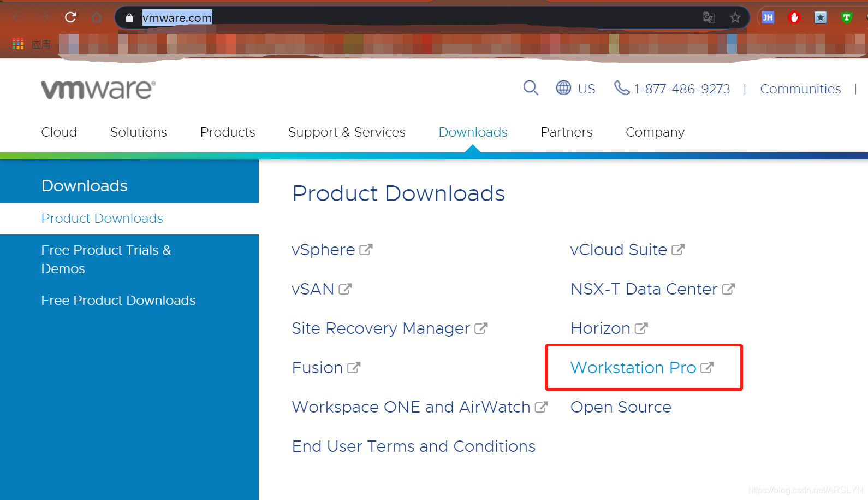Open Free Product Downloads in sidebar
The width and height of the screenshot is (868, 500).
coord(118,301)
